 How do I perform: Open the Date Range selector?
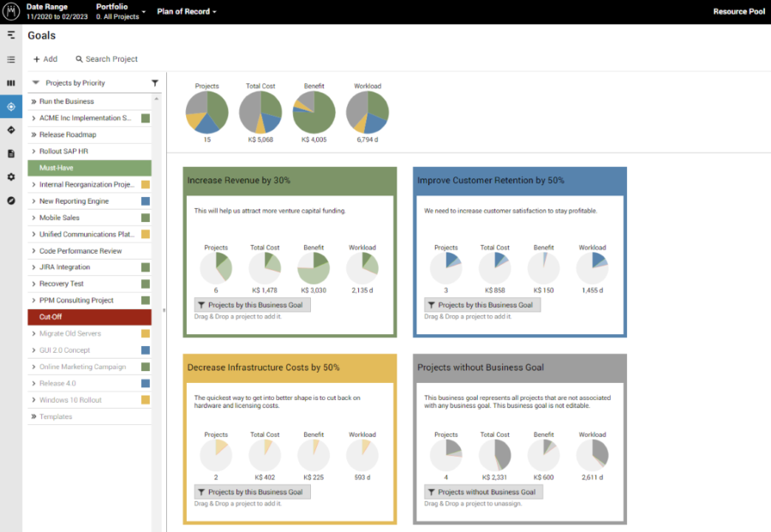pos(57,11)
